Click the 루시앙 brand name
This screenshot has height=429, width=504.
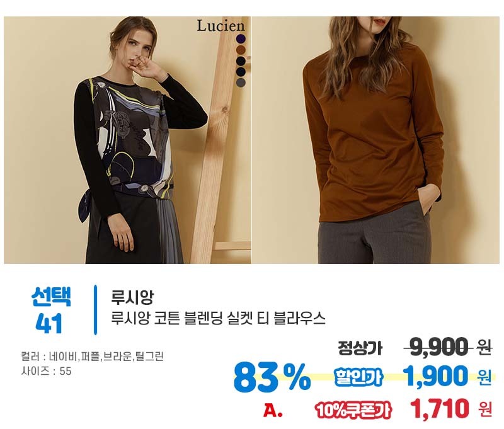coord(132,297)
